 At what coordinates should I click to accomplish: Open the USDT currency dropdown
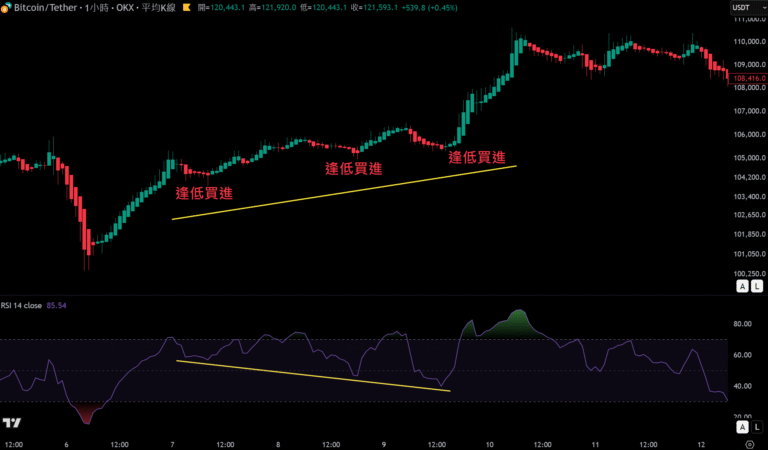coord(742,8)
